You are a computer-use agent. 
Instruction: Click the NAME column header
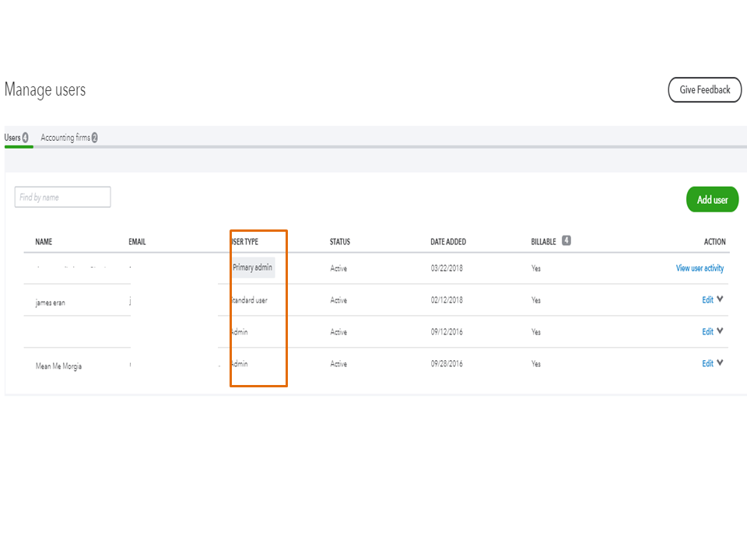click(44, 241)
